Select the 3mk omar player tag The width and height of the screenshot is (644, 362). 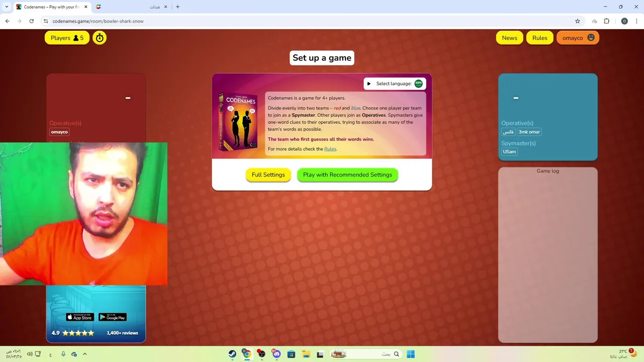(529, 132)
